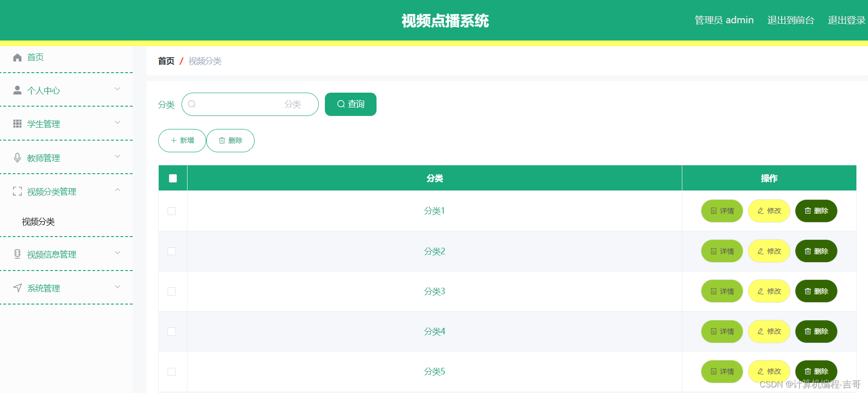
Task: Click the 管理员 admin label in the header
Action: pos(724,20)
